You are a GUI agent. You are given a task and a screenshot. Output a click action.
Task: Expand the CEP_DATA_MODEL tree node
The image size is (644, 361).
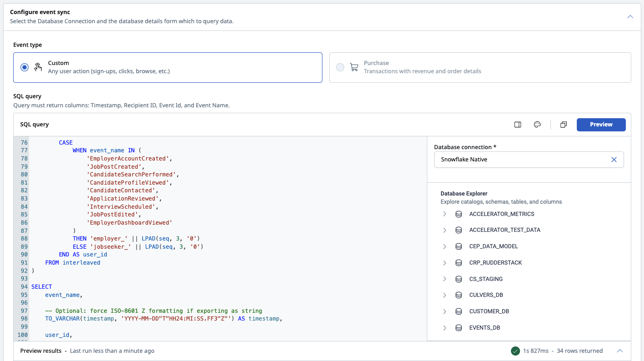click(445, 246)
